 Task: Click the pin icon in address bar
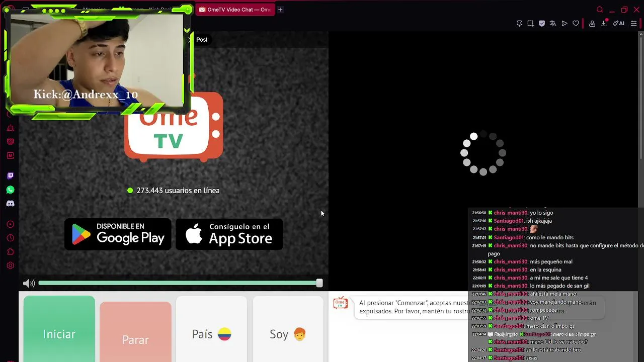(x=519, y=23)
